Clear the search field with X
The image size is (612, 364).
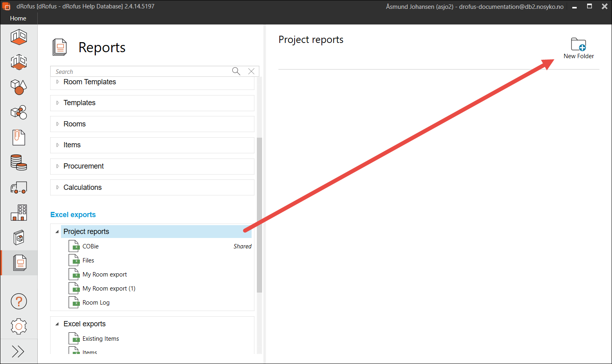251,71
